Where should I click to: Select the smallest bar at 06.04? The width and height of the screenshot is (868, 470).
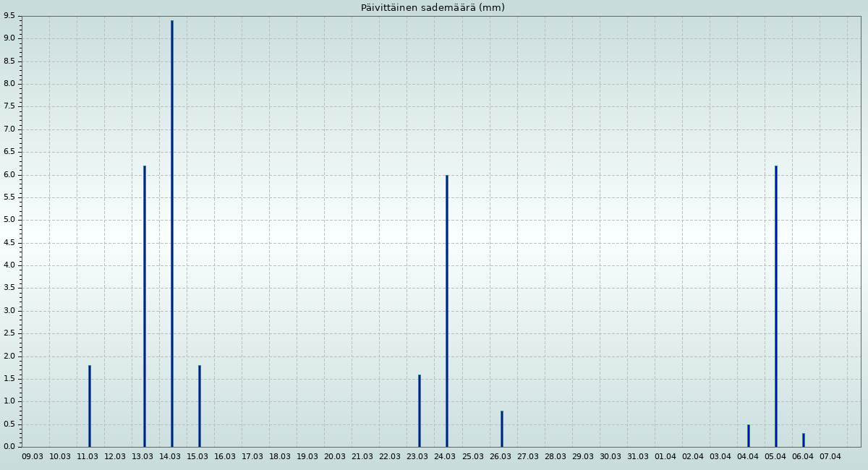tap(804, 440)
